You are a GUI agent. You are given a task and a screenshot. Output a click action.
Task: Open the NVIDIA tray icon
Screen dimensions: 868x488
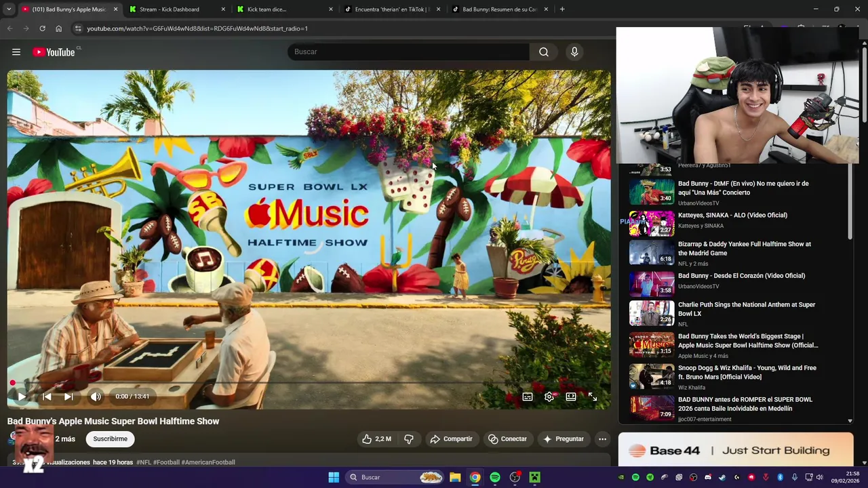click(x=621, y=477)
